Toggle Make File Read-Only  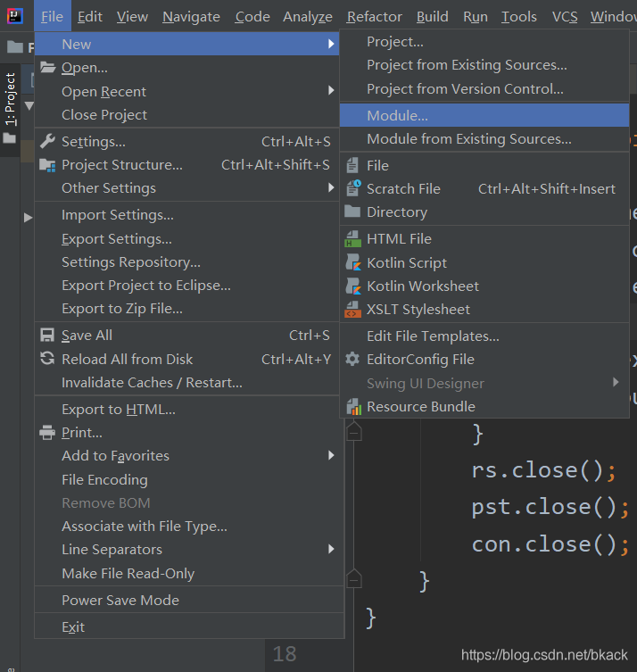[x=128, y=574]
